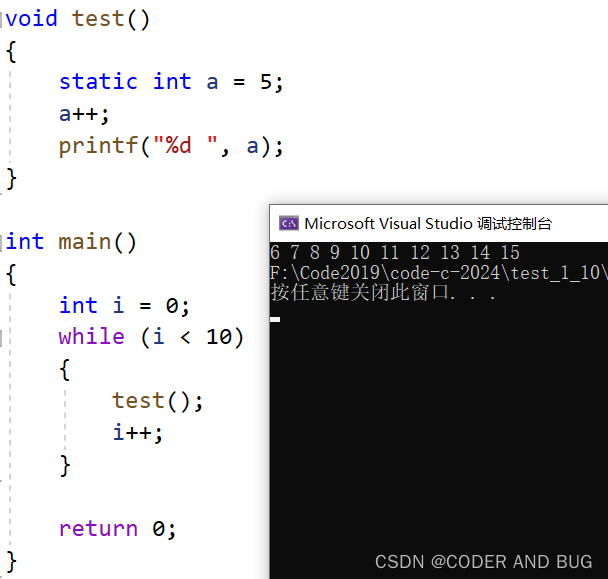
Task: Select the console output line '6 7 8 9 10 11 12 13 14 15'
Action: (394, 252)
